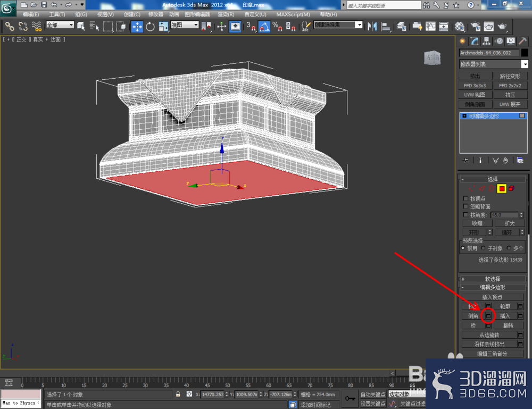The image size is (532, 409).
Task: Select the Element sub-object level icon
Action: click(x=511, y=189)
